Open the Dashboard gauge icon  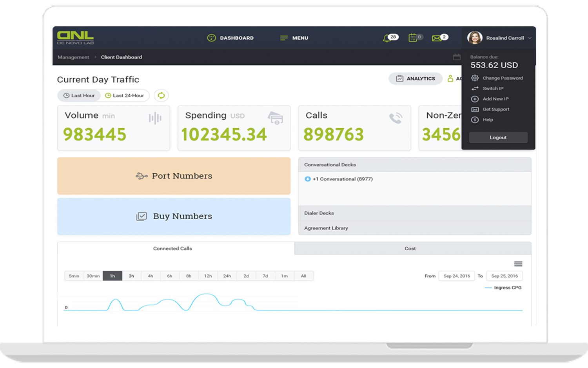tap(211, 38)
